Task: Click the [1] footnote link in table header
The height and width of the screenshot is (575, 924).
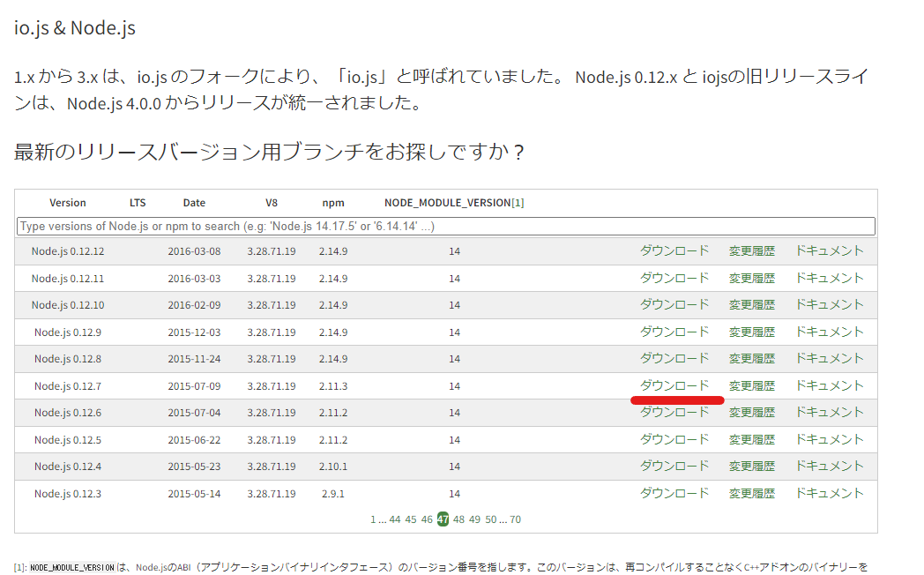Action: tap(518, 203)
